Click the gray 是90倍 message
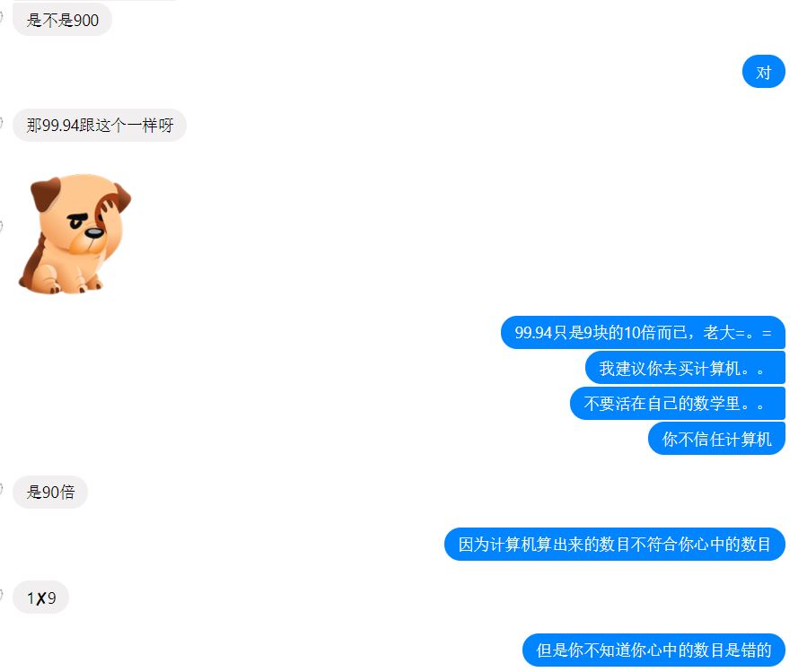807x672 pixels. (50, 492)
